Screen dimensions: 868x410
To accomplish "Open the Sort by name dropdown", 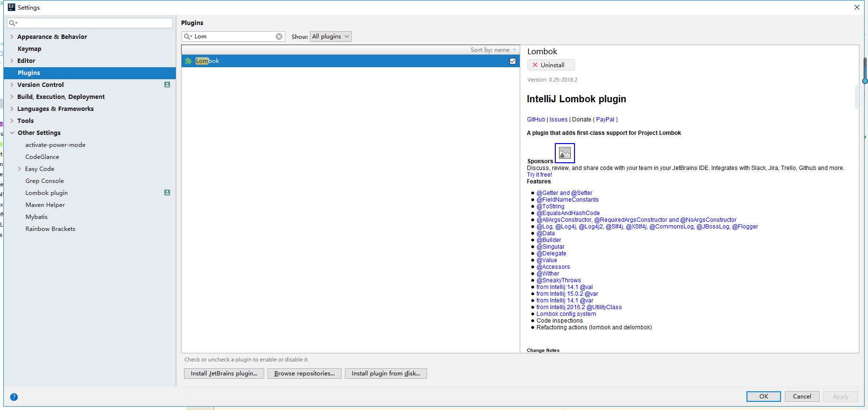I will [x=493, y=50].
